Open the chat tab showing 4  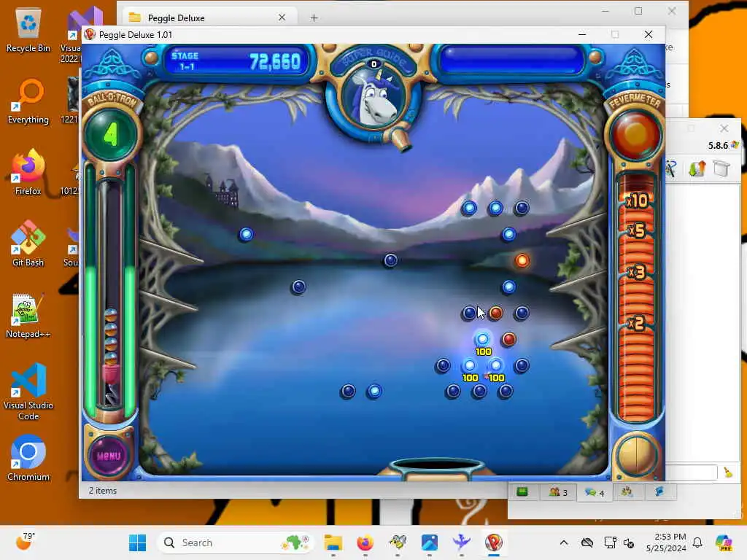(x=594, y=492)
